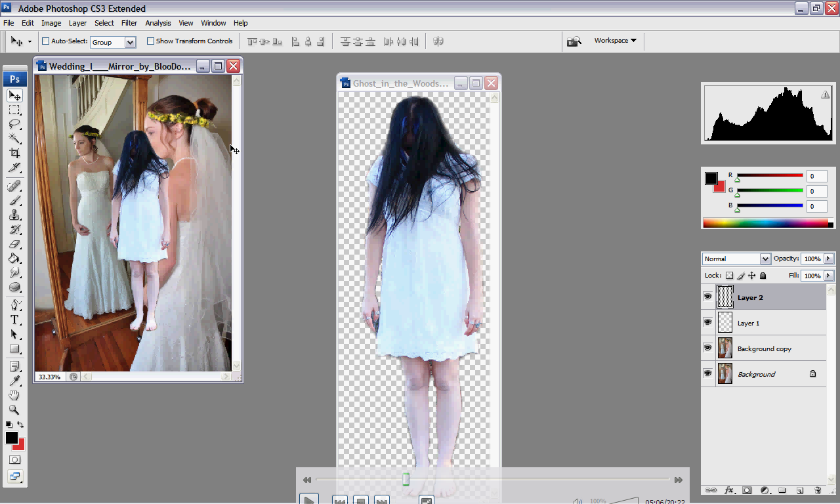Hide the Background copy layer

click(x=707, y=348)
